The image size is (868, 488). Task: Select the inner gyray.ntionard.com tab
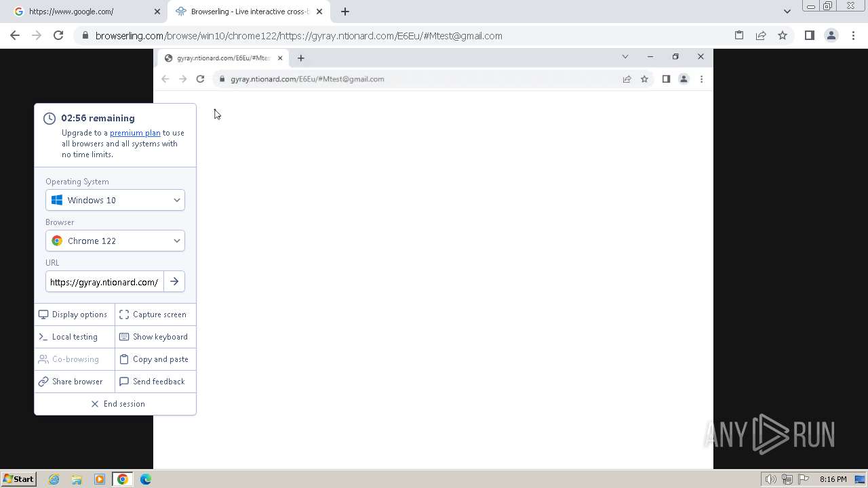click(x=223, y=58)
